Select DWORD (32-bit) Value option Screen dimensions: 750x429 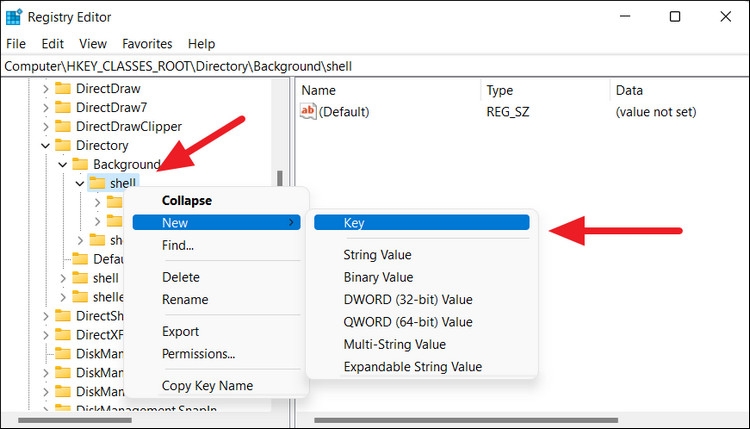point(407,300)
